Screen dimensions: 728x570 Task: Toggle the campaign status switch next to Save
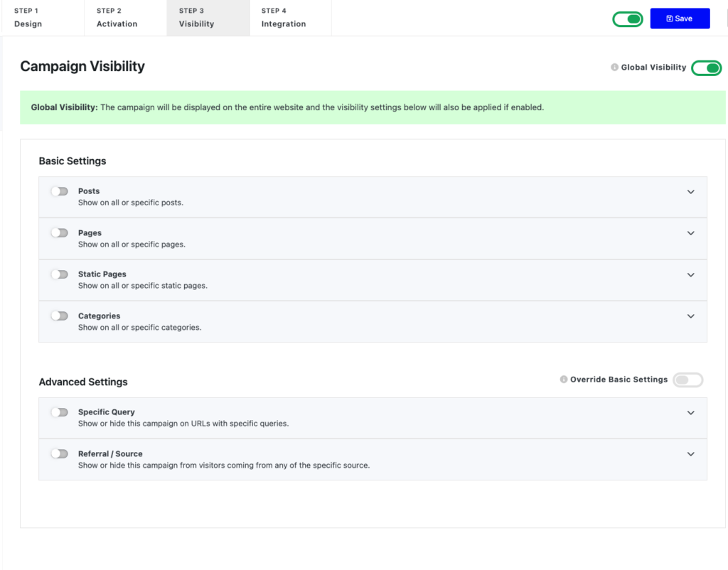click(x=628, y=19)
